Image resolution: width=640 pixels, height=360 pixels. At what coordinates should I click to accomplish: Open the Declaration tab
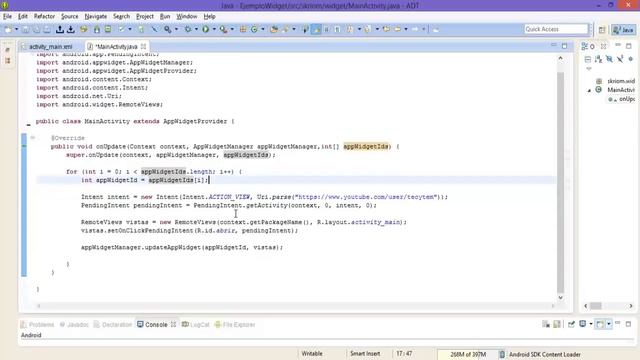(x=113, y=324)
